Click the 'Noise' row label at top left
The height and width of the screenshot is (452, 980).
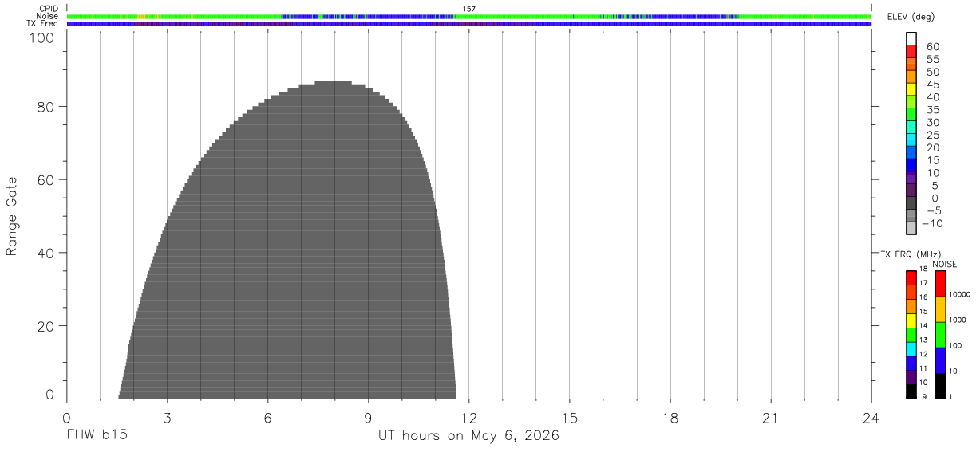47,16
